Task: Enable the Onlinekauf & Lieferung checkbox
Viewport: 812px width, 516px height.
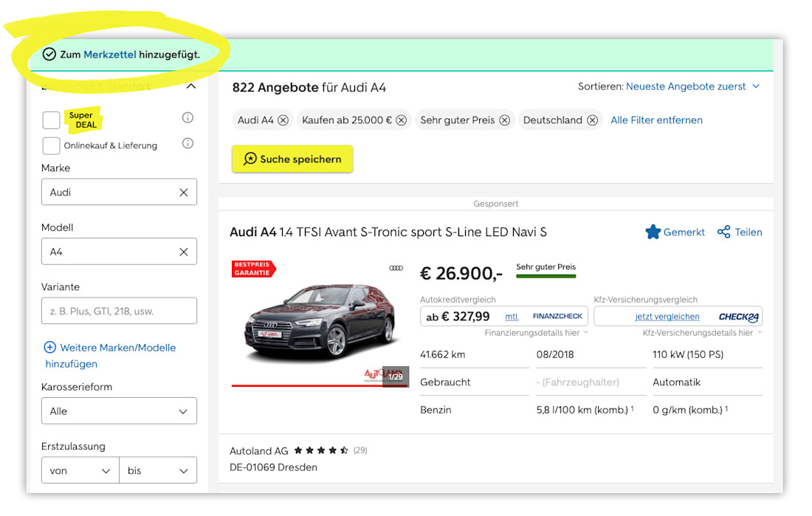Action: click(x=51, y=145)
